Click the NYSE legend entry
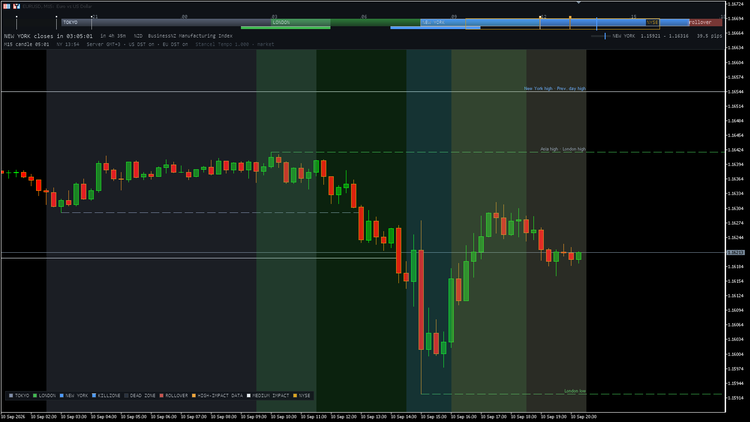 pos(302,396)
